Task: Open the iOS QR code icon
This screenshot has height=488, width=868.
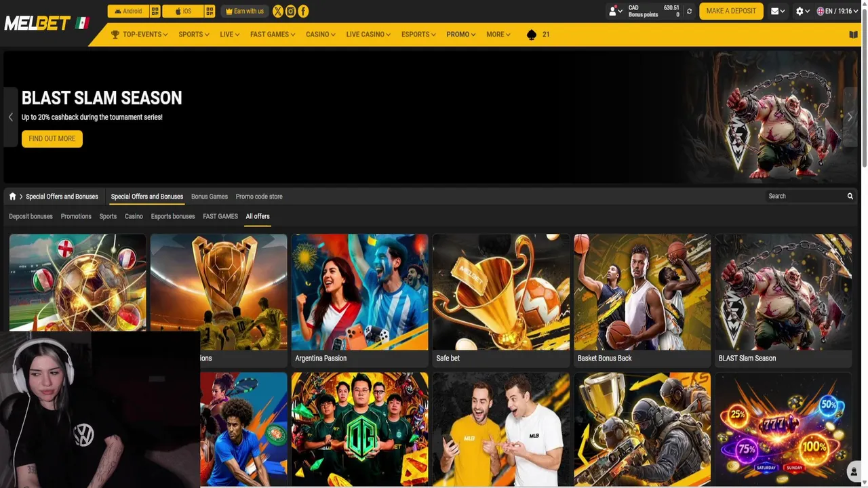Action: pos(210,11)
